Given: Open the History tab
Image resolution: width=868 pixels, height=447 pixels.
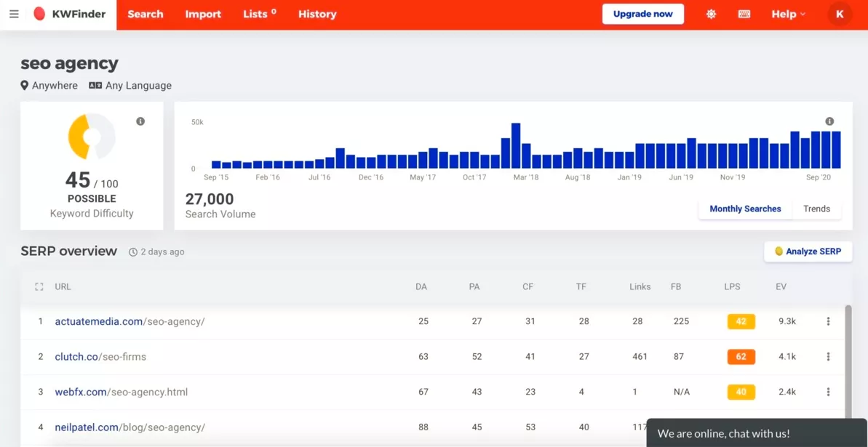Looking at the screenshot, I should [x=317, y=15].
